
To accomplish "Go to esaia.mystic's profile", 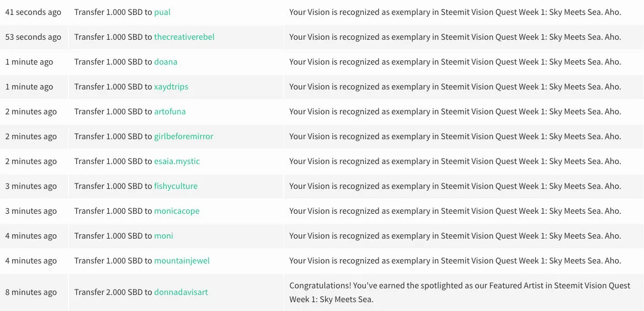I will [x=177, y=161].
